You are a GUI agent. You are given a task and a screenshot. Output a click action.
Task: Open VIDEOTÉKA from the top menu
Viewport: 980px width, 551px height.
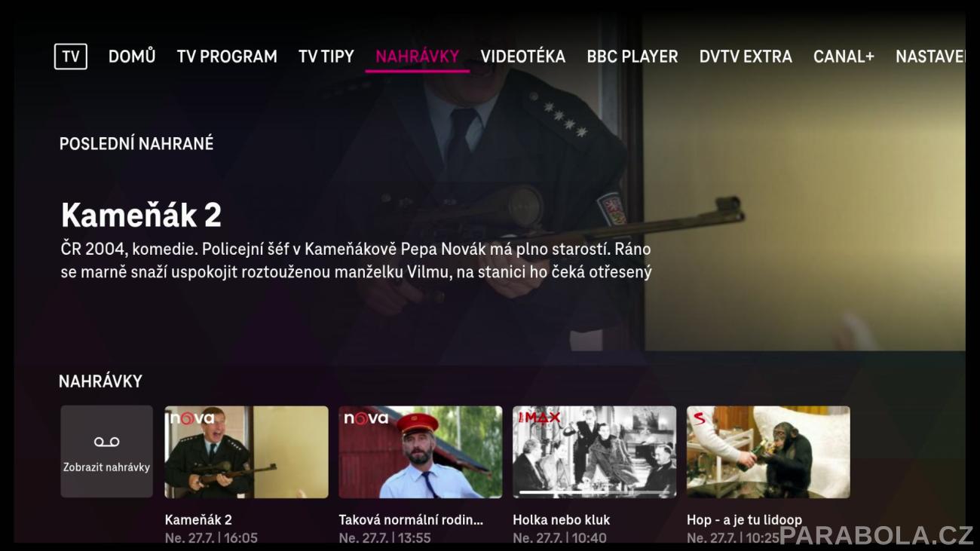tap(523, 57)
